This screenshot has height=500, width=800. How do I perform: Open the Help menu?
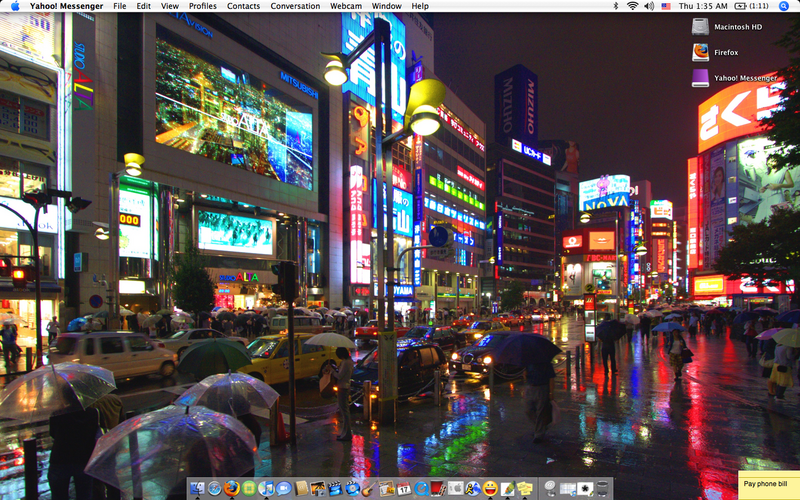tap(420, 6)
